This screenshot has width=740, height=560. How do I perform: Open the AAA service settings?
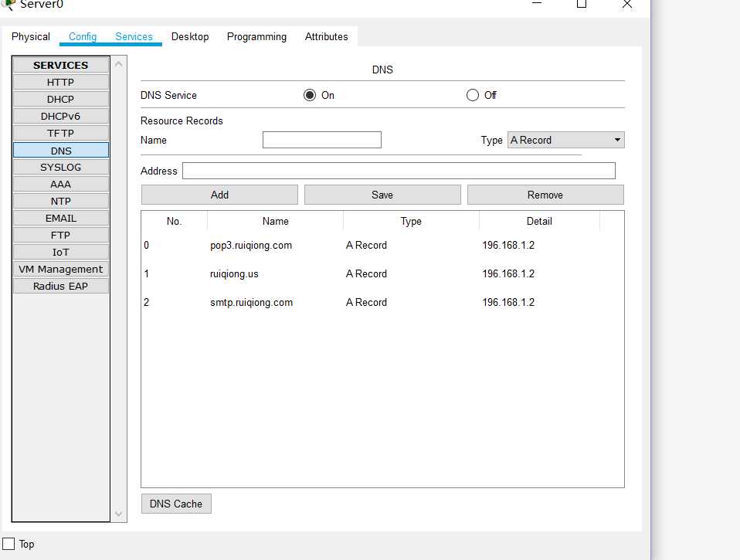click(x=61, y=184)
